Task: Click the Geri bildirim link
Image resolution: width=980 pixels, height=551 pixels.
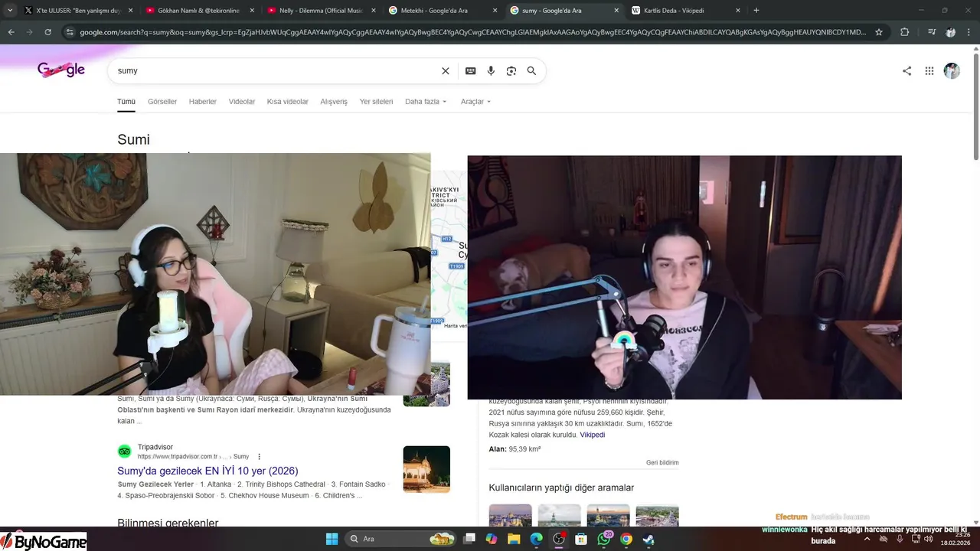Action: 662,463
